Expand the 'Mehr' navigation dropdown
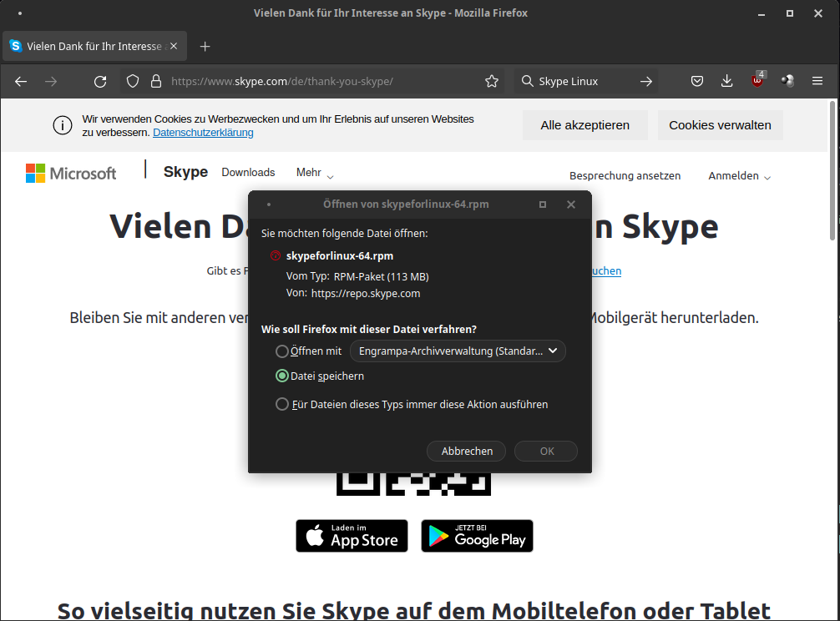 pos(314,172)
